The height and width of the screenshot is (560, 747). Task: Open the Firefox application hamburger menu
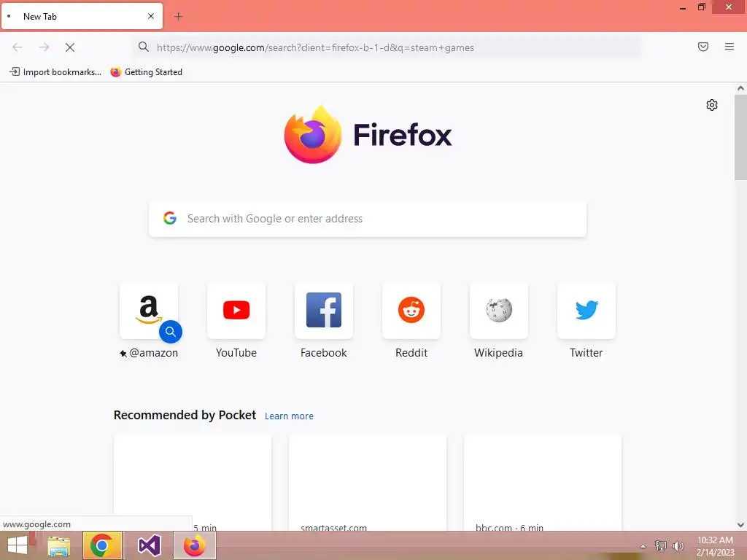729,47
